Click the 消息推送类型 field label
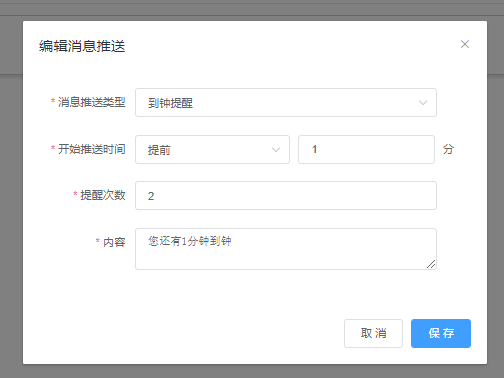The width and height of the screenshot is (504, 378). [92, 102]
